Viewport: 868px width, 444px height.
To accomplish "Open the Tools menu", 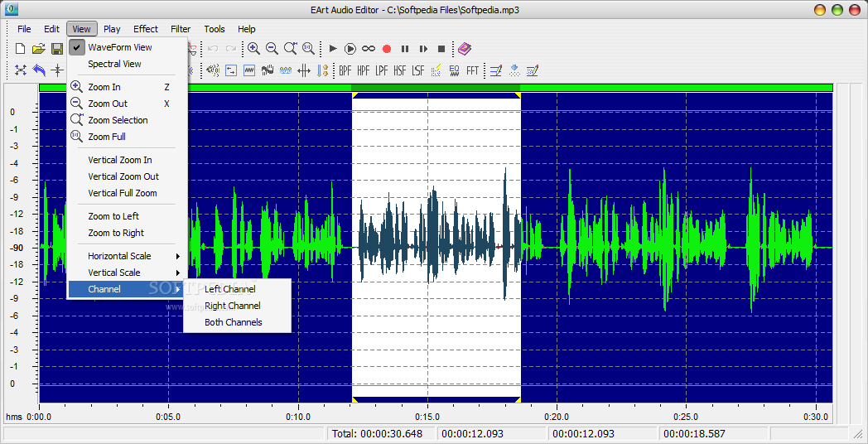I will point(215,29).
